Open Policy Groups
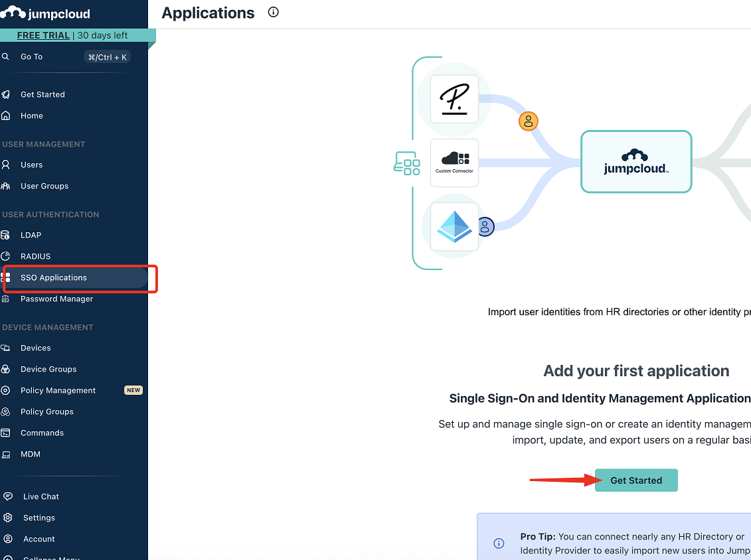The width and height of the screenshot is (751, 560). click(x=47, y=411)
